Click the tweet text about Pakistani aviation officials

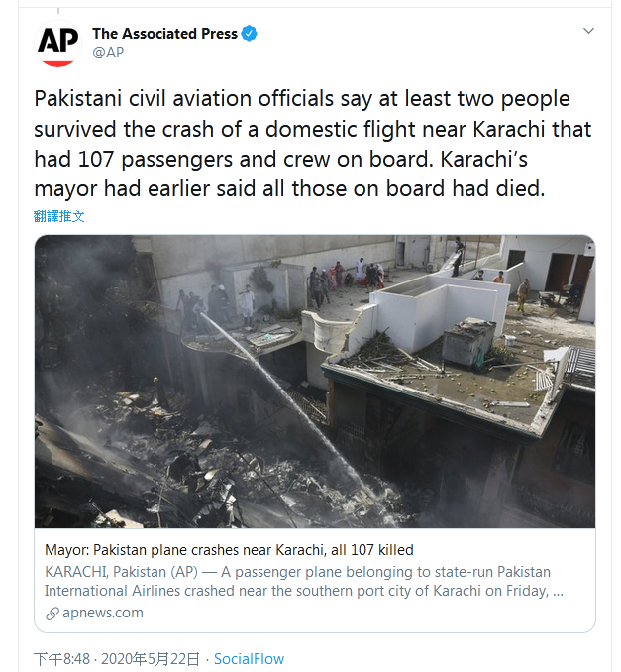(313, 144)
